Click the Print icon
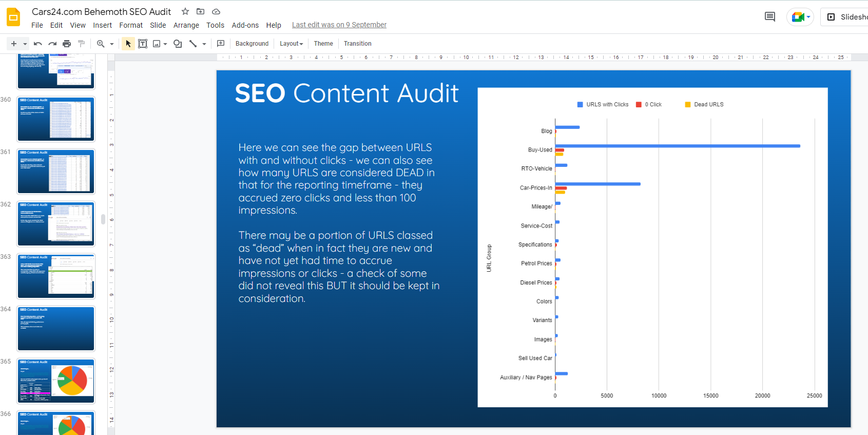Screen dimensions: 868x435 (67, 44)
